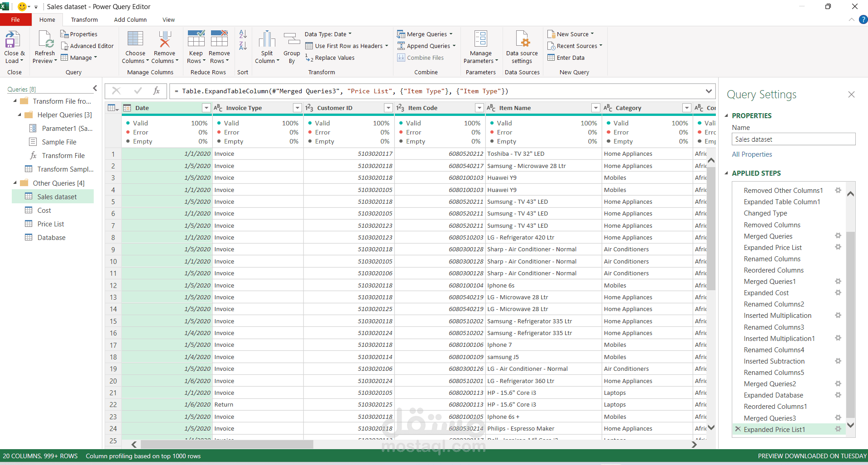The image size is (868, 465).
Task: Open the All Properties link
Action: coord(752,154)
